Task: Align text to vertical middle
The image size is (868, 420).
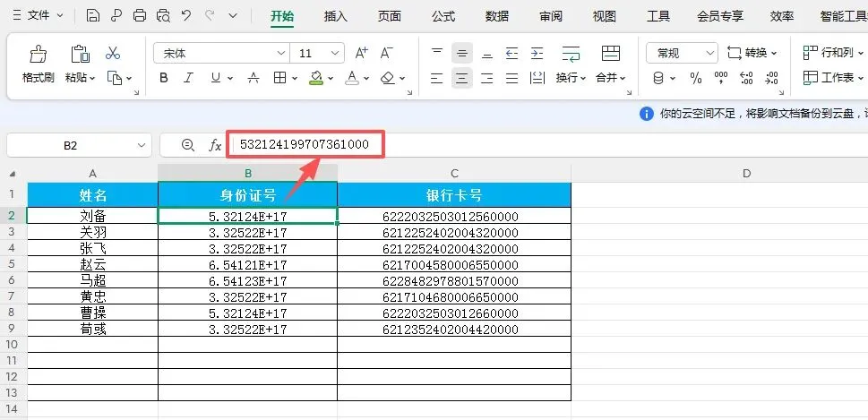Action: 462,53
